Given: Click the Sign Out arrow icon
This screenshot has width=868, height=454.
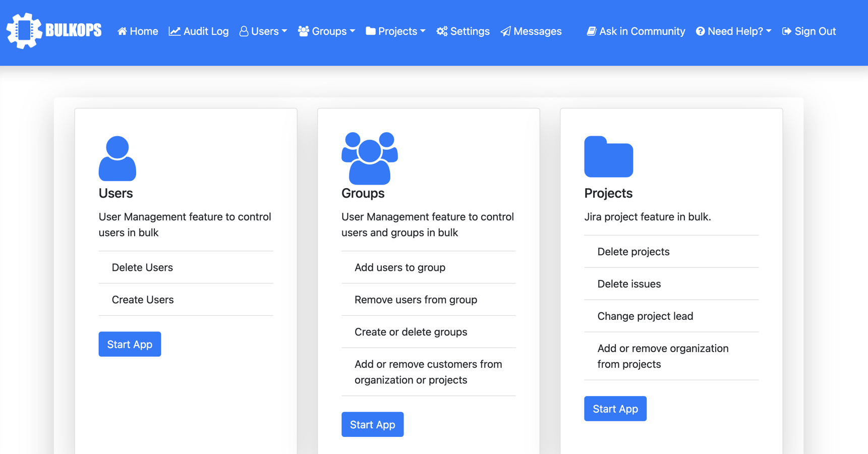Looking at the screenshot, I should (787, 31).
